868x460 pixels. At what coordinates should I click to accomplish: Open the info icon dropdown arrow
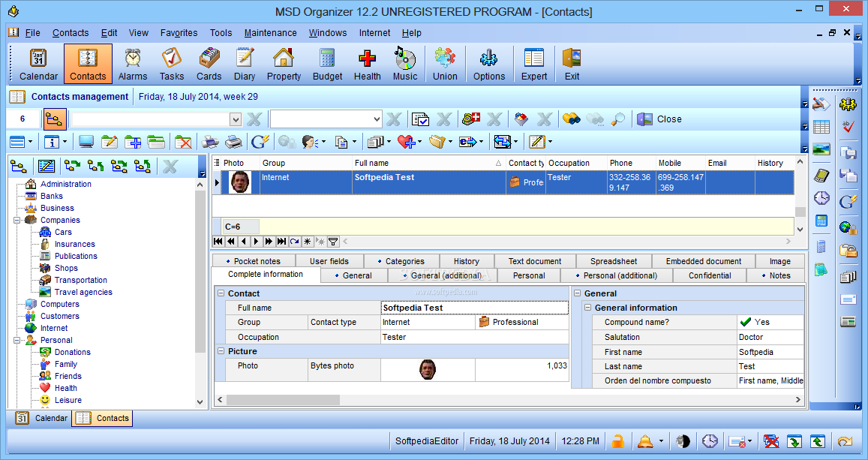(x=65, y=142)
